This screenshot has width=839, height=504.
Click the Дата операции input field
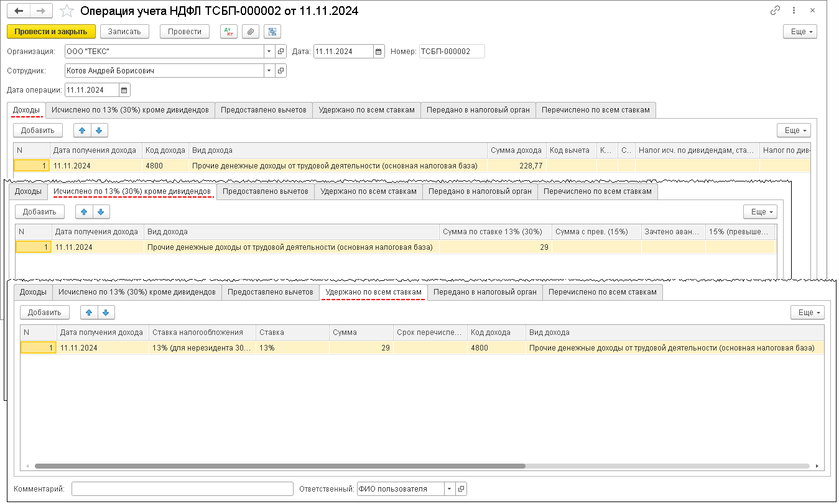click(91, 90)
